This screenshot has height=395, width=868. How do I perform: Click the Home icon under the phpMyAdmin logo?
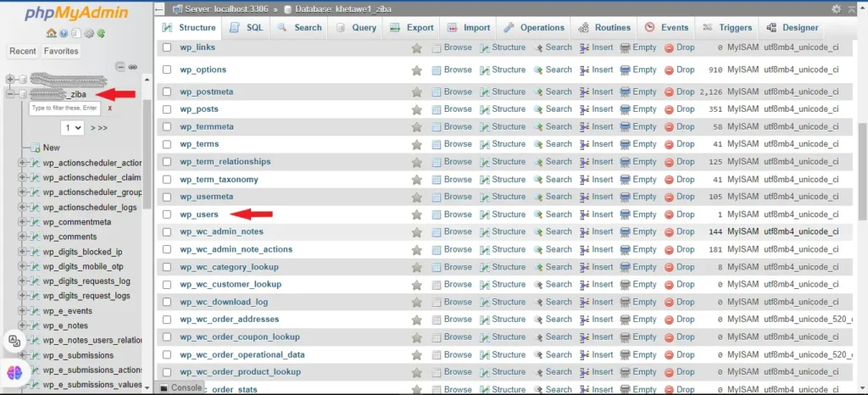coord(53,34)
